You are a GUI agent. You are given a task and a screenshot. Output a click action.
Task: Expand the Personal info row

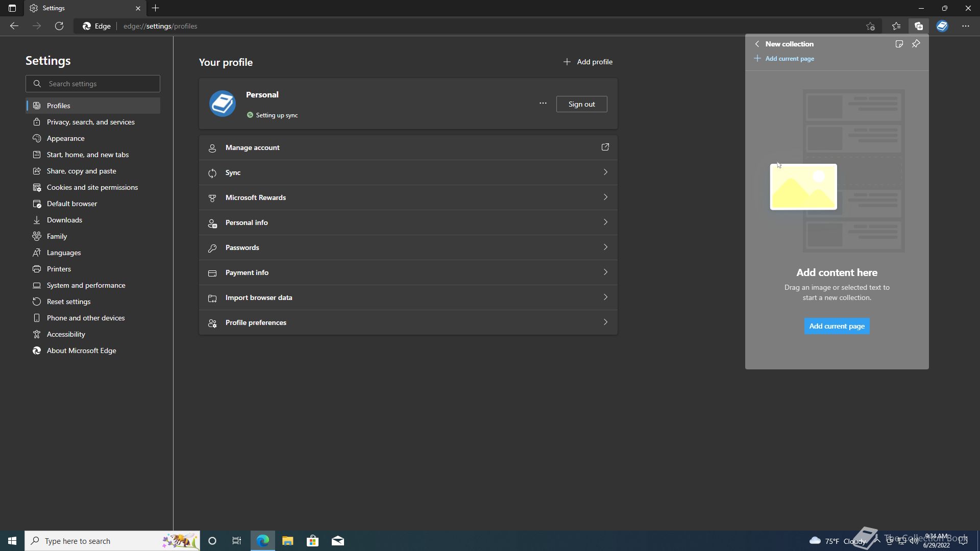coord(408,222)
